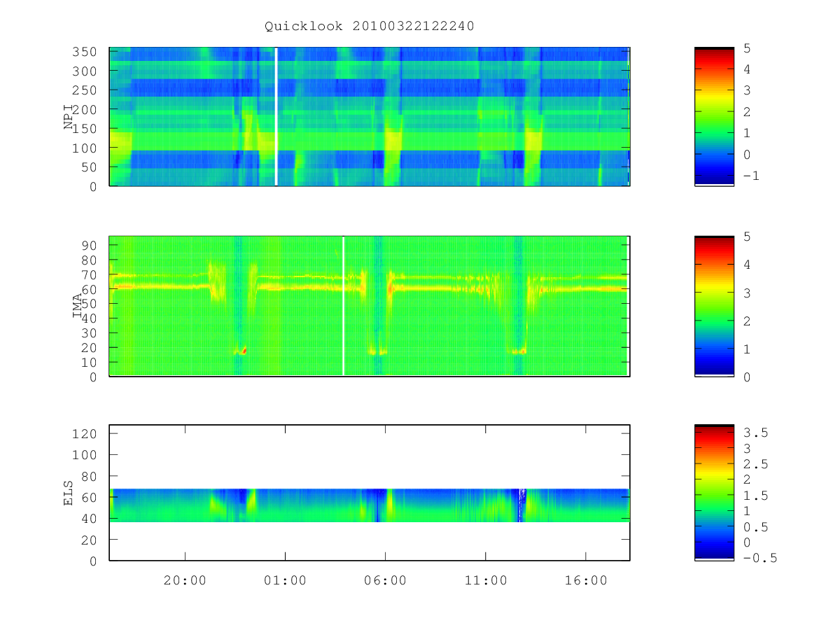This screenshot has width=840, height=630.
Task: Select the ELS axis label
Action: click(x=69, y=493)
